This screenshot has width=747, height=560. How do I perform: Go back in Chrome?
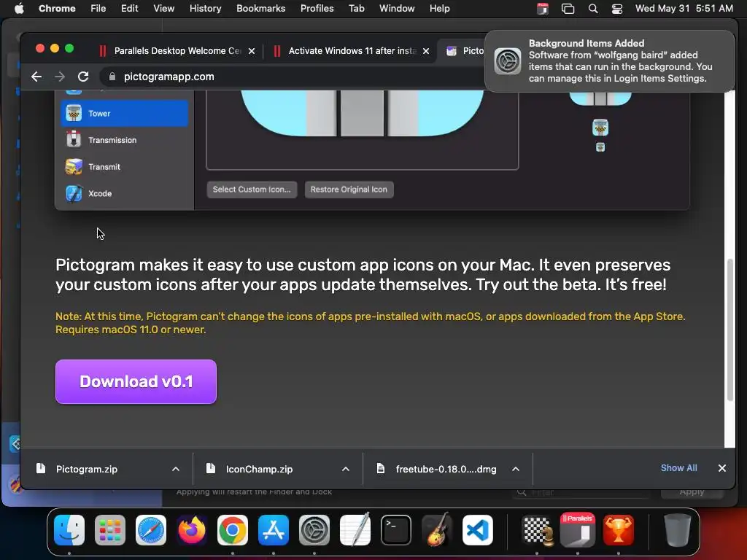point(36,77)
